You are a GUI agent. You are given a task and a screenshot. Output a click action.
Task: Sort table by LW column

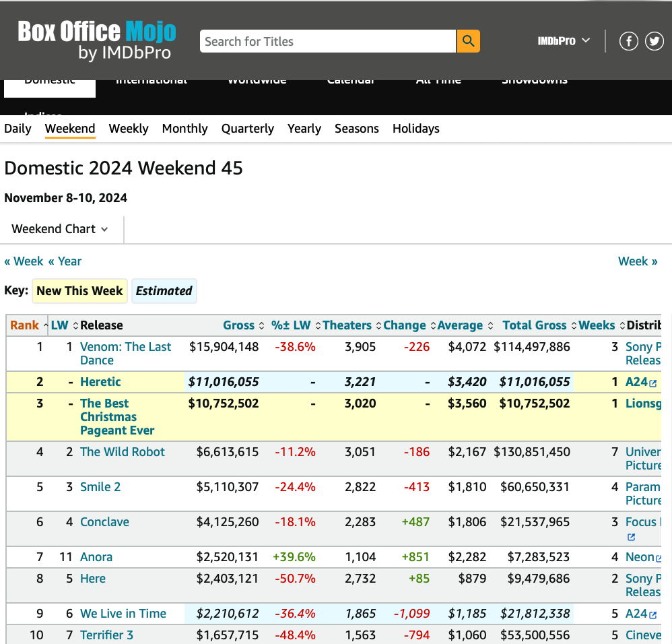[x=64, y=325]
